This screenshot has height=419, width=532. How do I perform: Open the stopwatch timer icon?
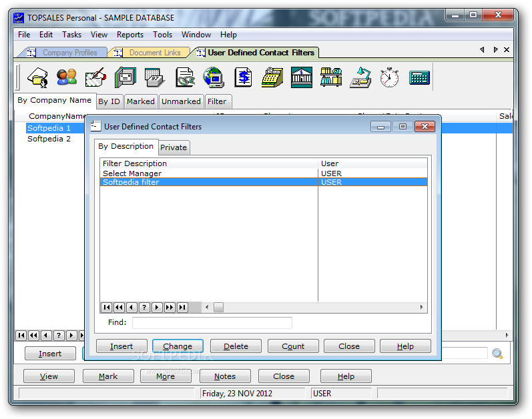[389, 77]
